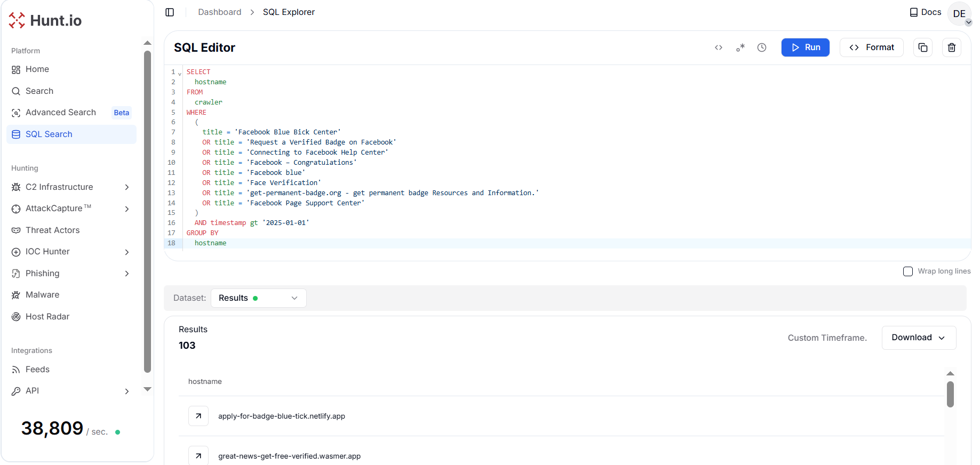
Task: Click the Malware bug icon
Action: point(16,295)
